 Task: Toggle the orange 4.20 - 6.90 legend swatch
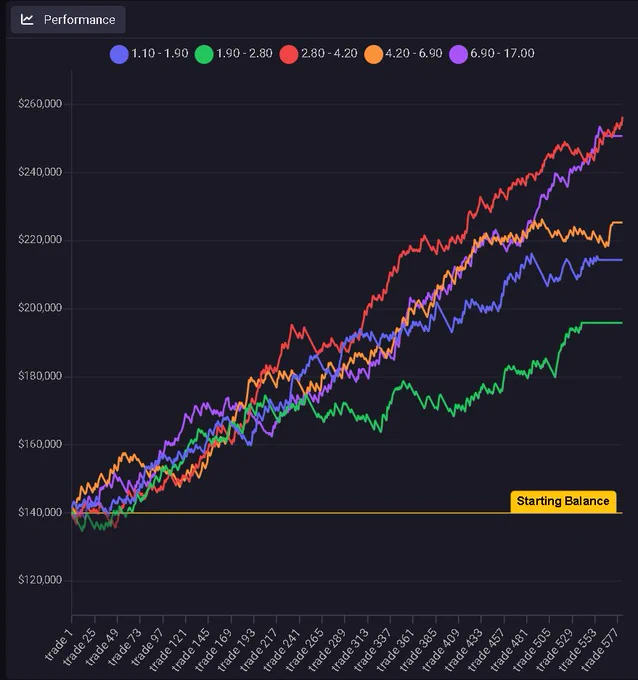coord(373,54)
